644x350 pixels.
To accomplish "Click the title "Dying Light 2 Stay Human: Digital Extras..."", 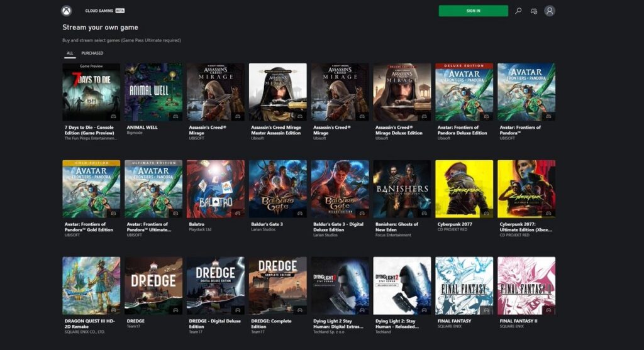I will (x=338, y=324).
